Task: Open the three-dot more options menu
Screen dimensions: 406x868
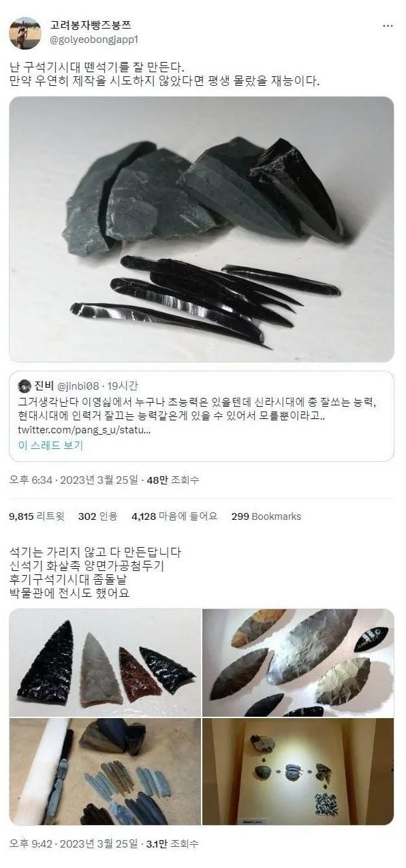Action: (x=388, y=26)
